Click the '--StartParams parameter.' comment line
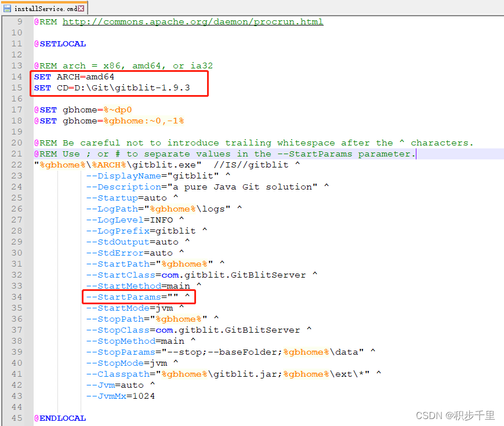Viewport: 504px width, 426px height. (224, 154)
